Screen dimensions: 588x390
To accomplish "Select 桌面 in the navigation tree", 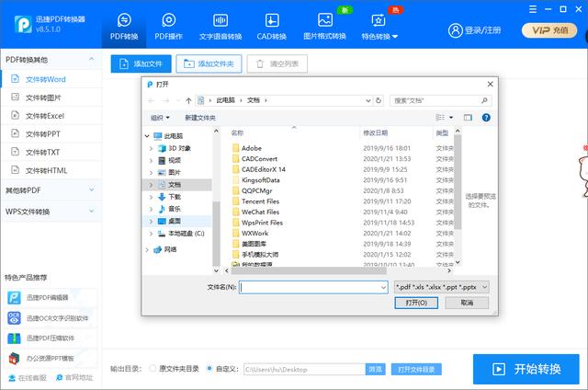I will [x=175, y=221].
